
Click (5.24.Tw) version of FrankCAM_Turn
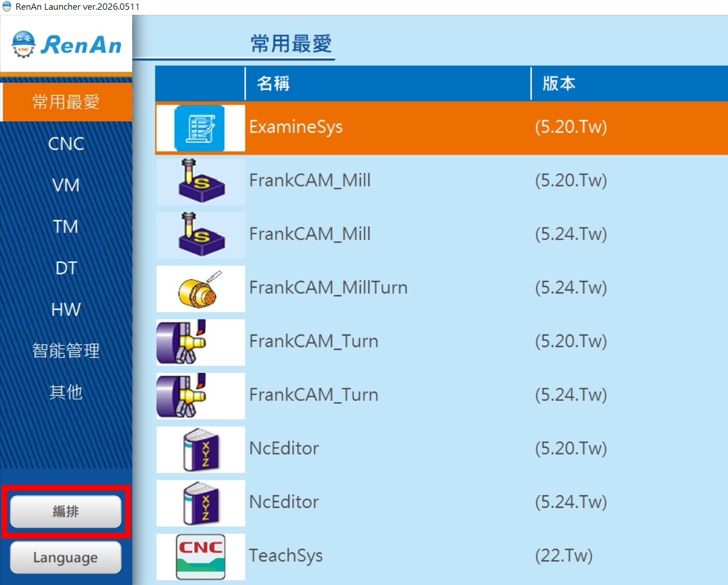coord(571,395)
